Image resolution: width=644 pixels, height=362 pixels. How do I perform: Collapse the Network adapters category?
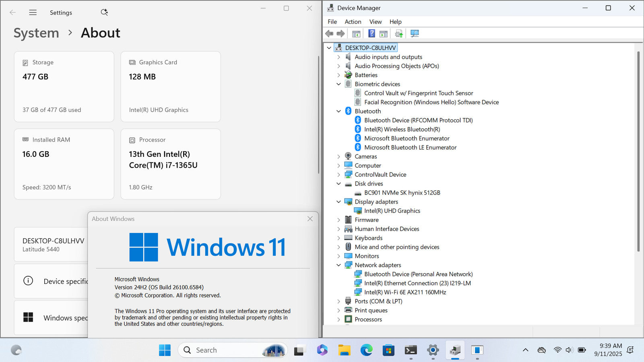click(339, 265)
